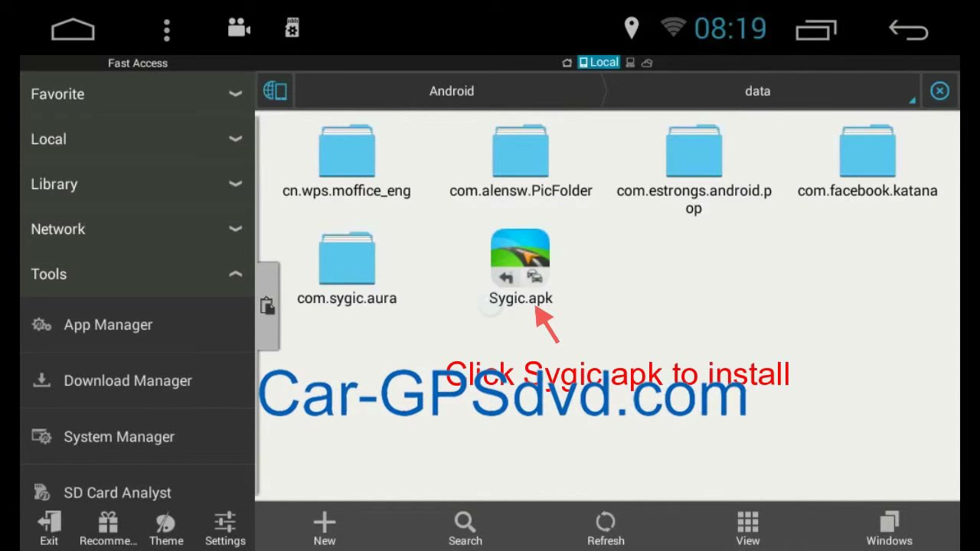Open the com.facebook.katana folder

[867, 161]
